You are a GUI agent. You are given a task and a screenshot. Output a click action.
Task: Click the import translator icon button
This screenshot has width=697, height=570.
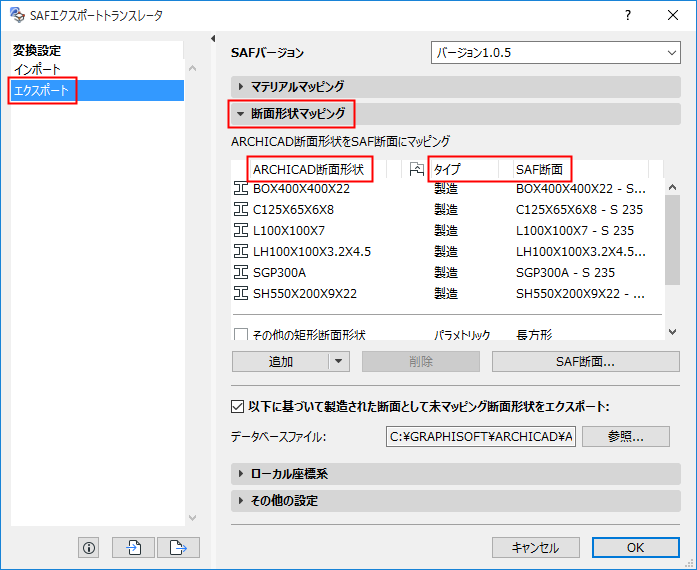pyautogui.click(x=133, y=547)
